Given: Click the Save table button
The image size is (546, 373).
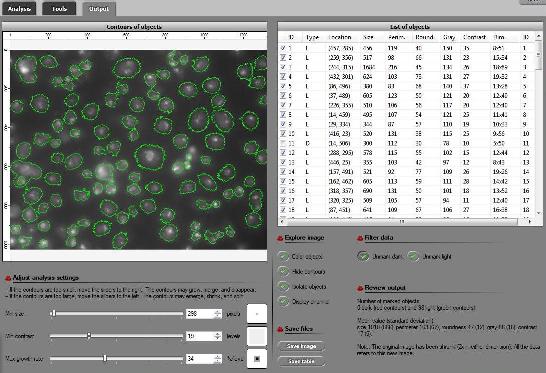Looking at the screenshot, I should pyautogui.click(x=302, y=361).
